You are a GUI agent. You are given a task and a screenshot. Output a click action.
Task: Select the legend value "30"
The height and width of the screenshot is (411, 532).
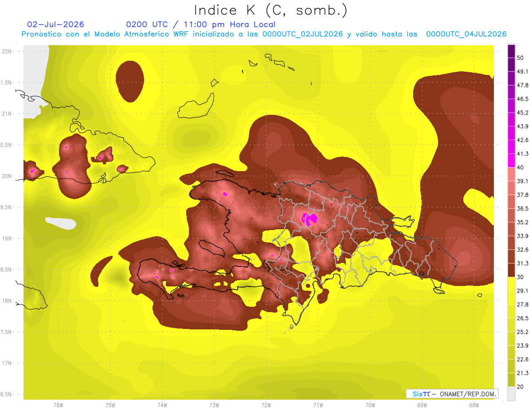(521, 277)
